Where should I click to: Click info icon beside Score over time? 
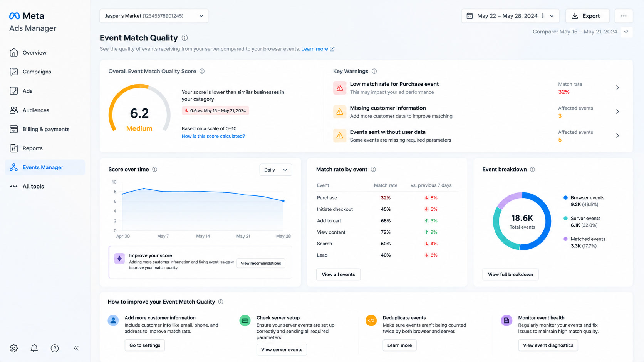point(154,169)
